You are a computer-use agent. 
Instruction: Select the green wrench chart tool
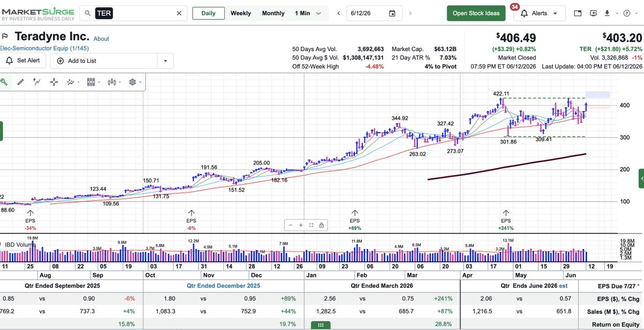4,82
